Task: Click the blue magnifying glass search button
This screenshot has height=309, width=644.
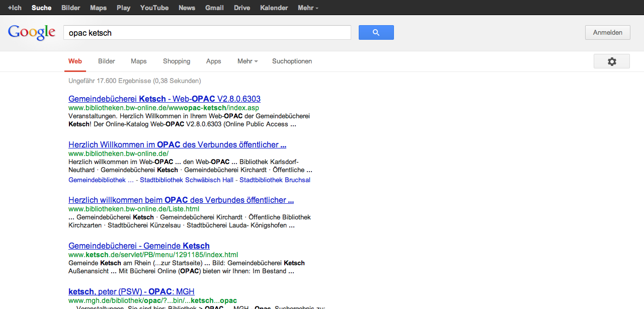Action: [x=376, y=33]
